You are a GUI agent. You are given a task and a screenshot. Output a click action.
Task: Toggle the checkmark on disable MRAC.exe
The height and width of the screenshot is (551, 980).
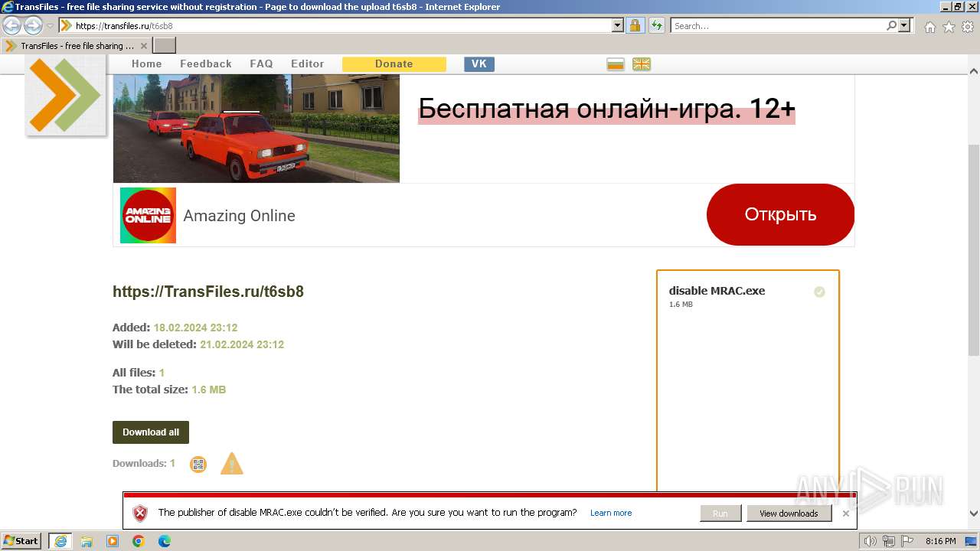(819, 292)
